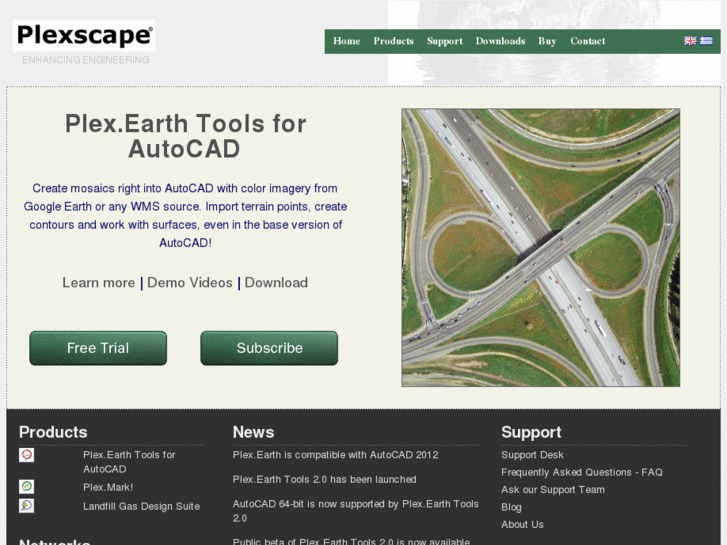The width and height of the screenshot is (727, 545).
Task: Click the News section heading
Action: (253, 432)
